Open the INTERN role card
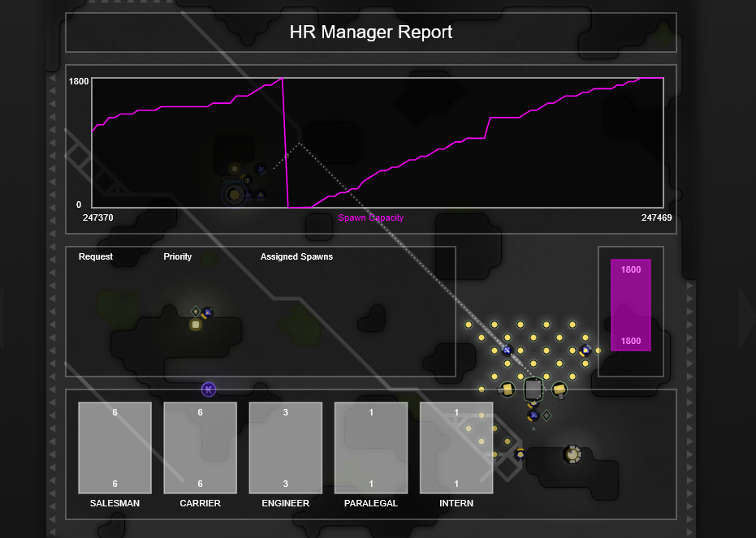756x538 pixels. click(x=456, y=448)
